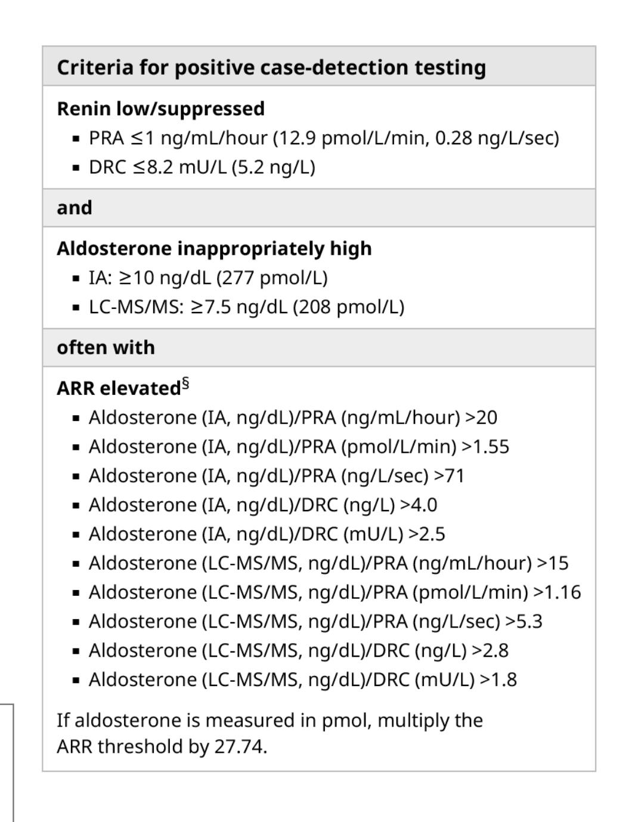
Task: Click the LC-MS/MS ≥7.5 ng/dL bullet line
Action: [246, 307]
